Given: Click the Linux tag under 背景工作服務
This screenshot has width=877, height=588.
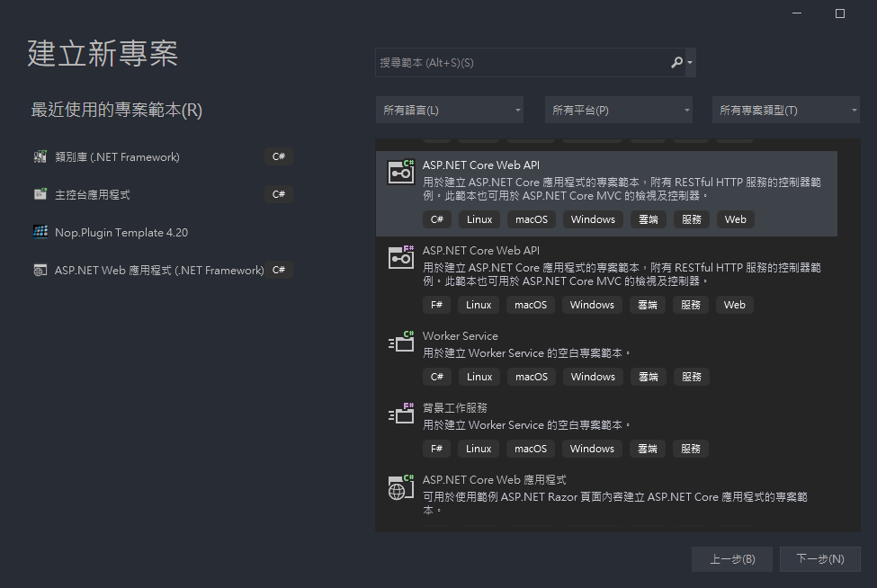Looking at the screenshot, I should coord(479,449).
